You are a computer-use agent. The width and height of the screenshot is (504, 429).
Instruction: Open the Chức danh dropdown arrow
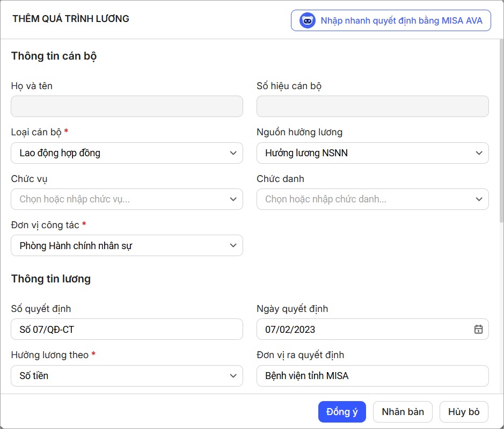(x=479, y=199)
